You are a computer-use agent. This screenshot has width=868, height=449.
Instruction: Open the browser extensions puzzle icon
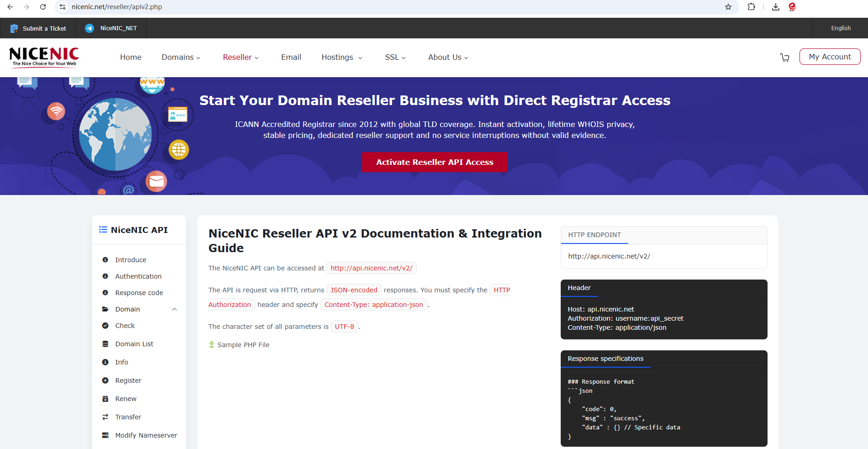751,7
